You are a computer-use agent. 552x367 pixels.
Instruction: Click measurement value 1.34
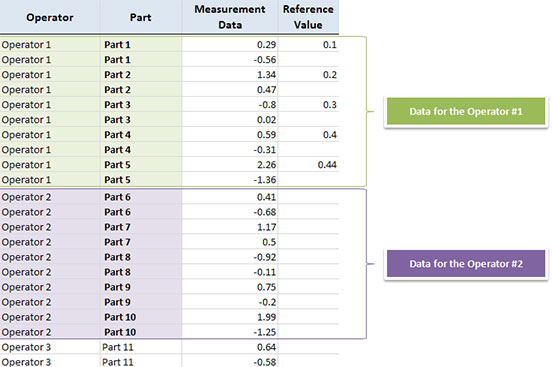click(230, 75)
